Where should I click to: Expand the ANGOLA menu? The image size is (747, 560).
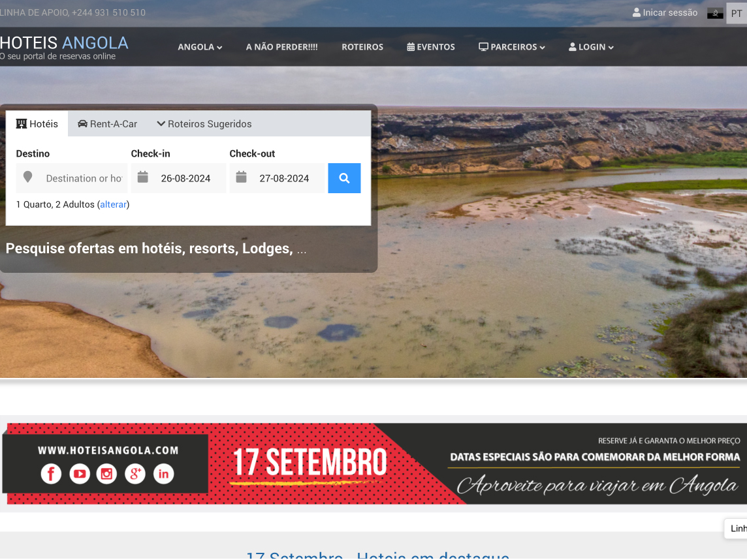coord(200,47)
